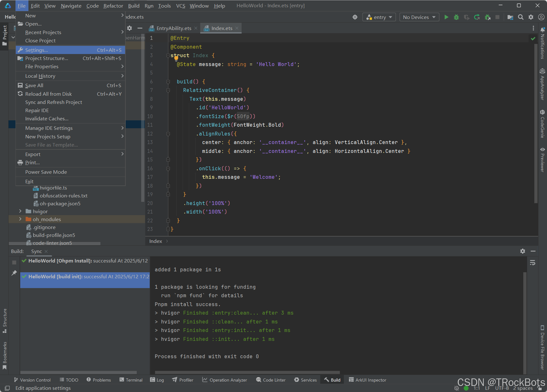This screenshot has width=547, height=392.
Task: Click project panel gear options icon
Action: (129, 28)
